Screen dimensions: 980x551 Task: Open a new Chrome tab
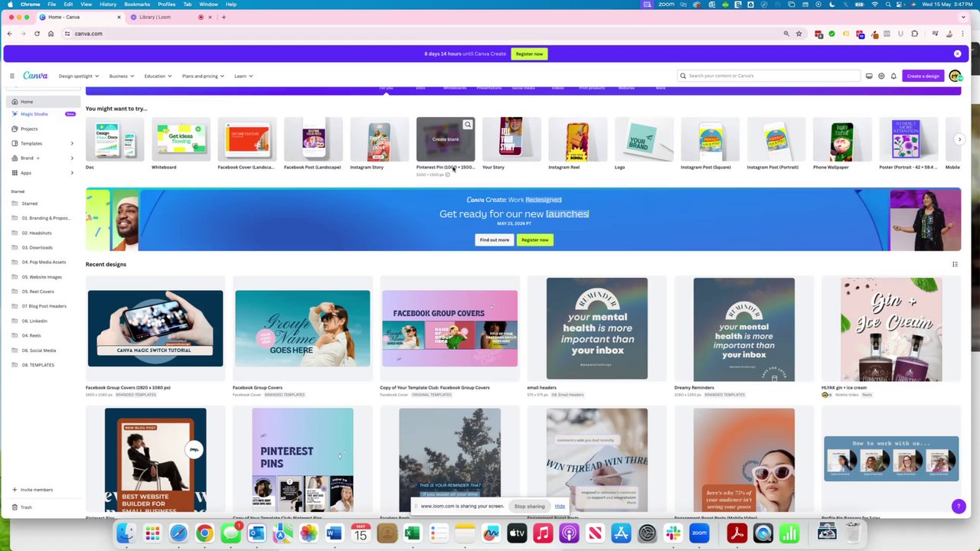pyautogui.click(x=224, y=17)
